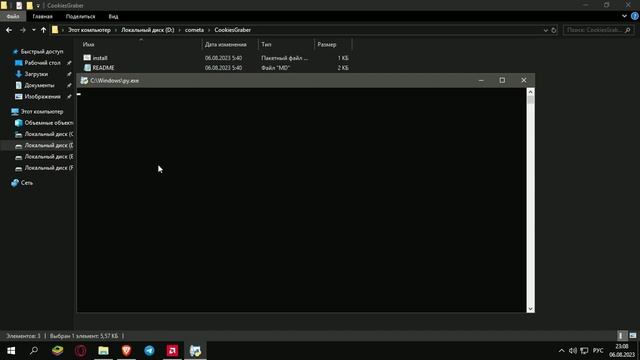640x360 pixels.
Task: Open volume control in system tray
Action: tap(573, 351)
